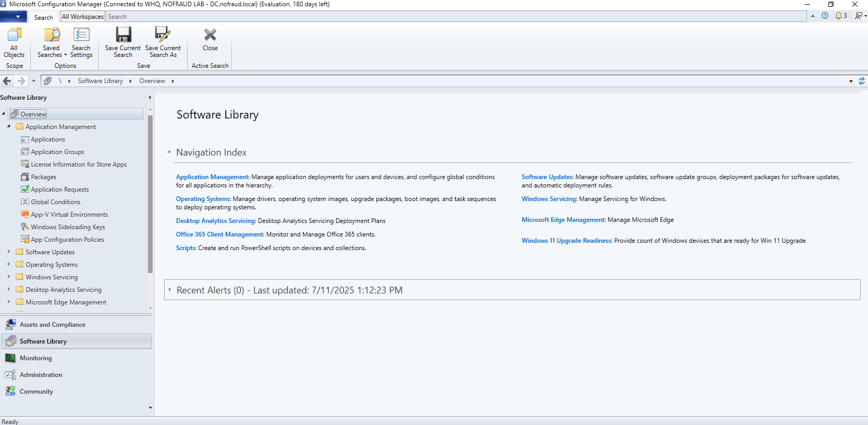Screen dimensions: 868x425
Task: Open the Search ribbon tab
Action: [x=43, y=17]
